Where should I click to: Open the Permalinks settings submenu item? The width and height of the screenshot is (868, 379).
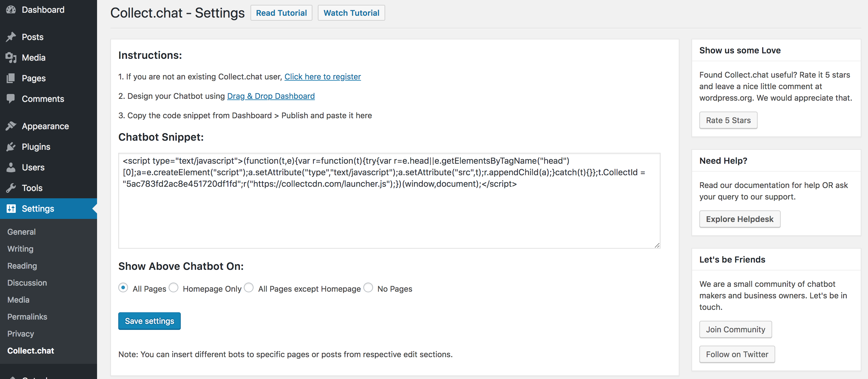pos(27,317)
